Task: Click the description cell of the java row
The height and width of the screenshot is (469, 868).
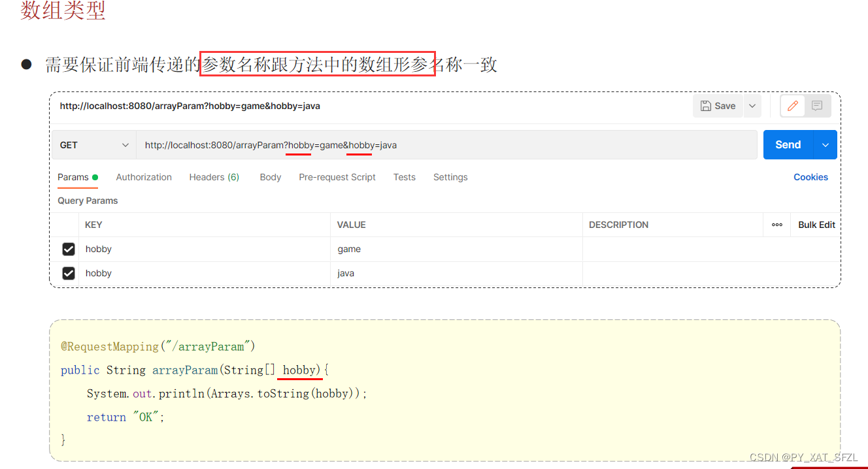Action: coord(710,273)
